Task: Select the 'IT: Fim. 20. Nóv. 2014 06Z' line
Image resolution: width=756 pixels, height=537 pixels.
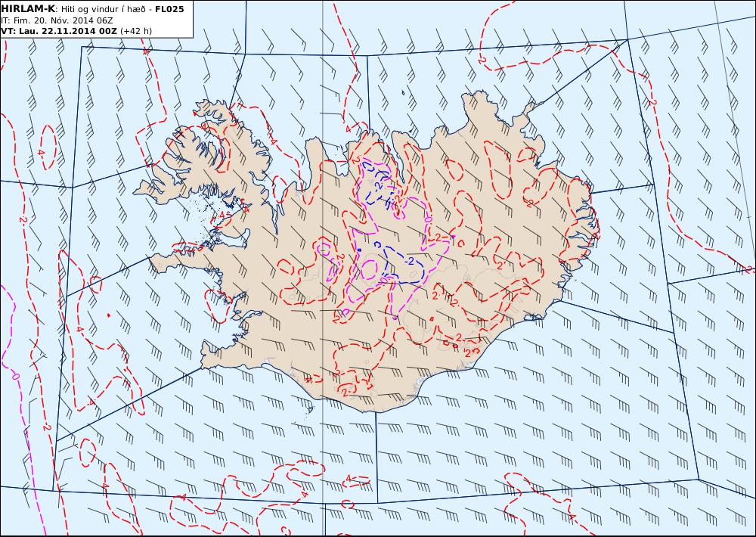Action: (x=57, y=20)
